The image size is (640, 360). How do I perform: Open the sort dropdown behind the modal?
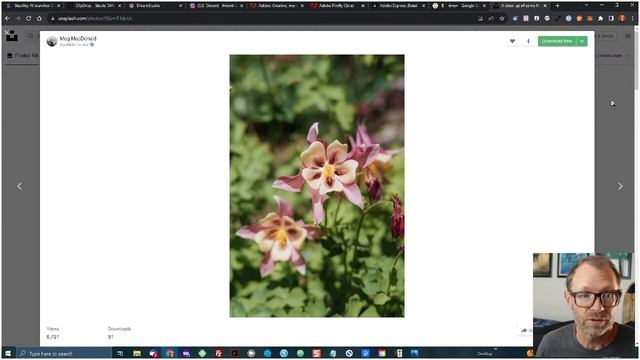coord(612,55)
